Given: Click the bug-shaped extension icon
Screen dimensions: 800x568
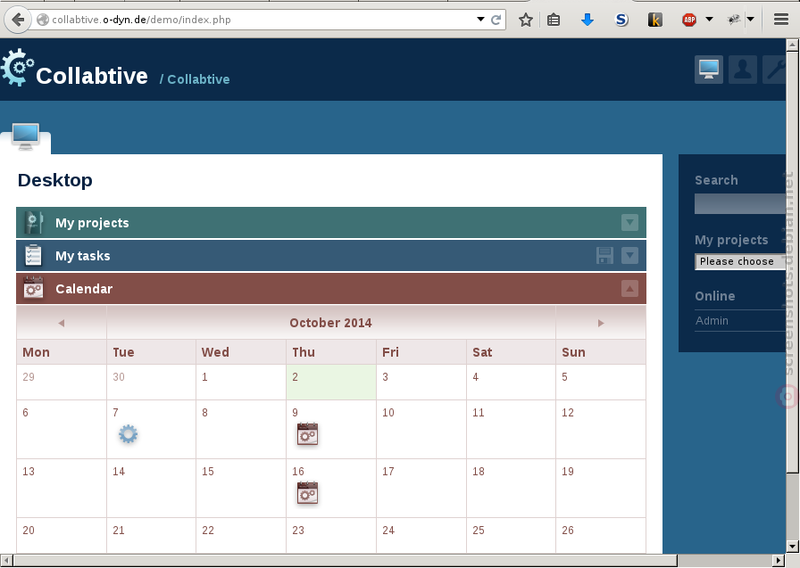Looking at the screenshot, I should pos(734,20).
